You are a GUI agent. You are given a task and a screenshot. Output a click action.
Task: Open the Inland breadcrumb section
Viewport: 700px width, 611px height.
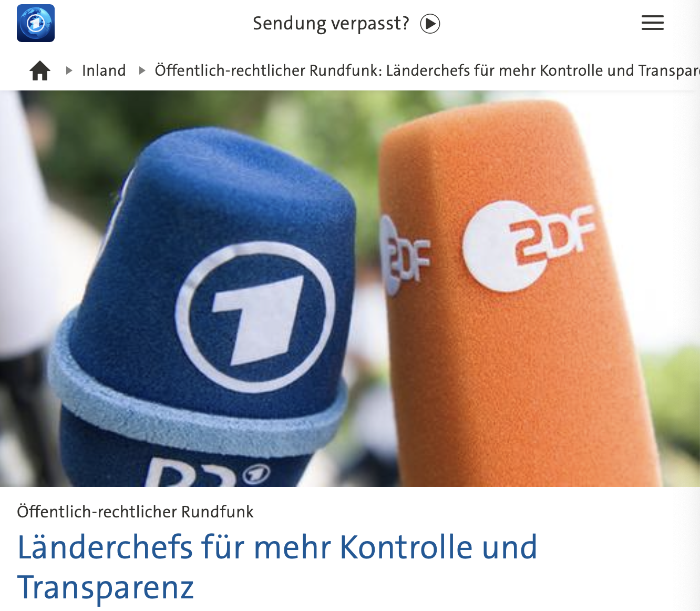pos(104,70)
